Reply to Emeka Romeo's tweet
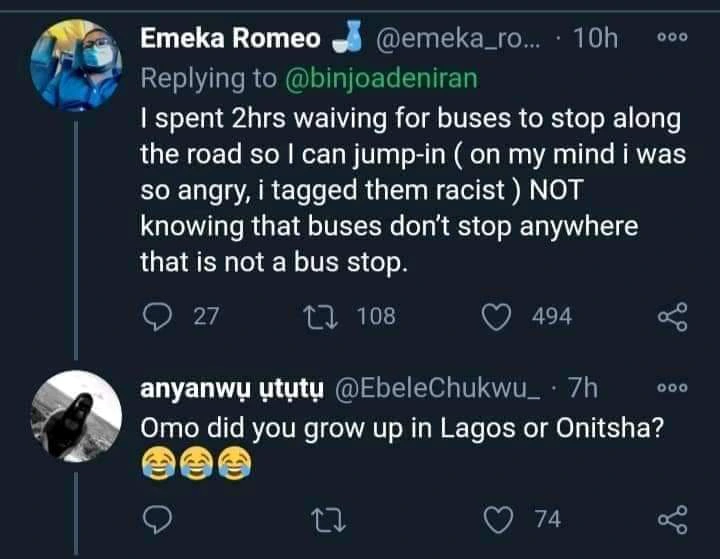 coord(155,317)
